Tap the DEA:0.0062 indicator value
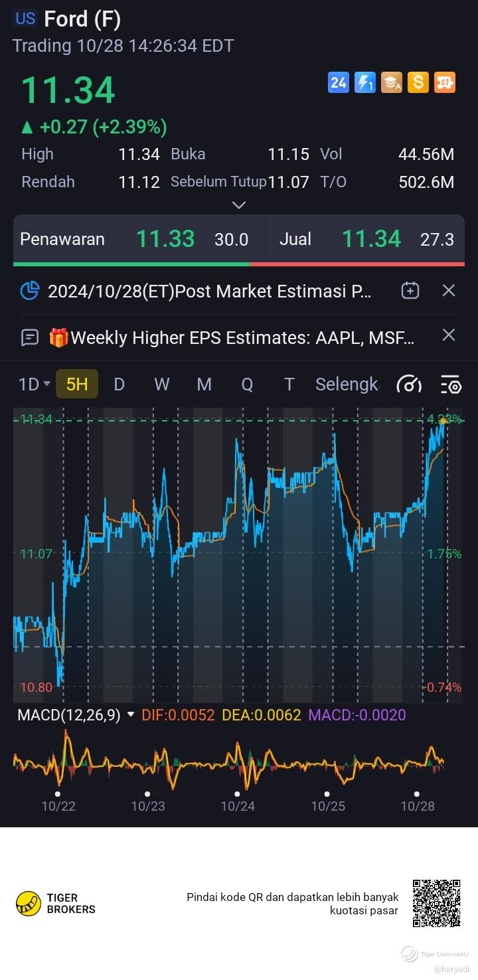The image size is (478, 980). click(261, 715)
